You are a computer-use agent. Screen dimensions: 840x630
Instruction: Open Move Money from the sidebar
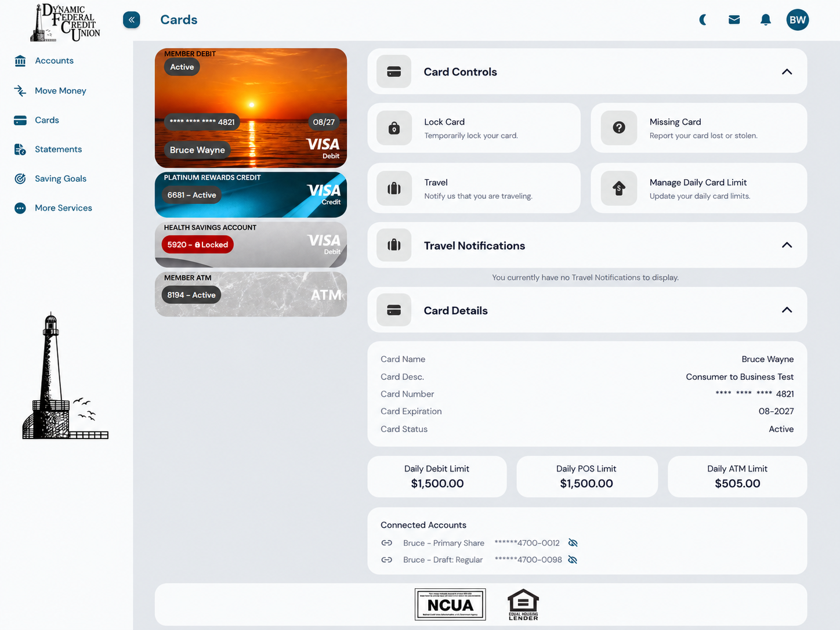pyautogui.click(x=60, y=90)
